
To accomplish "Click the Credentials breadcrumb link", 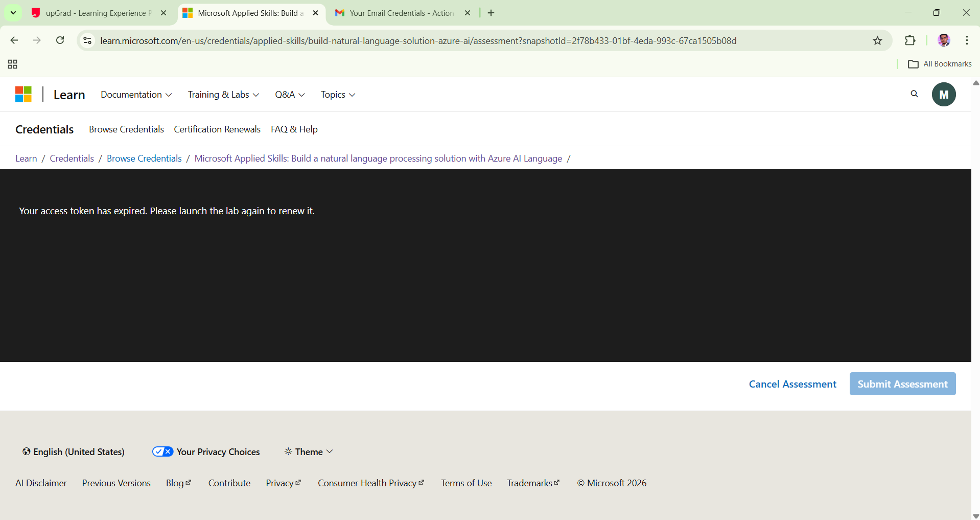I will tap(72, 159).
